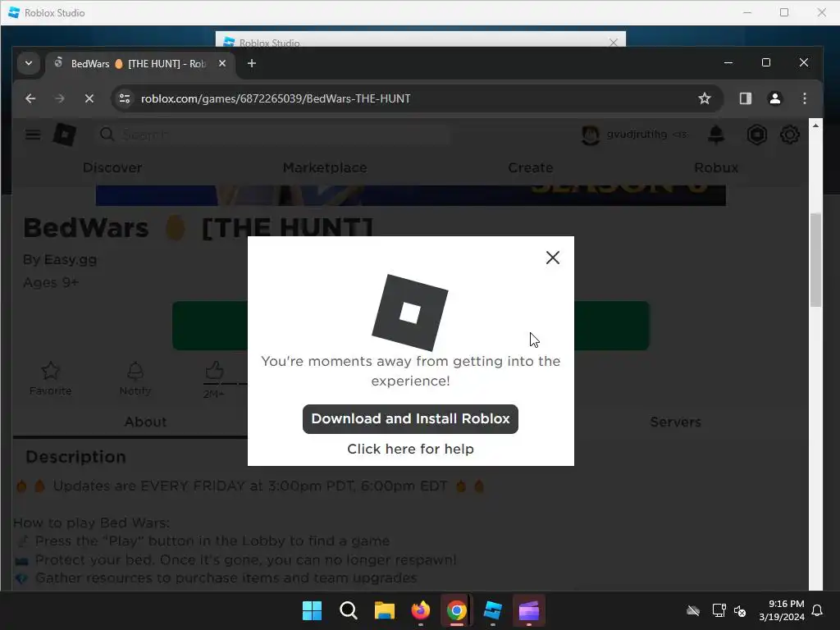Open the network status tray icon

(x=719, y=610)
